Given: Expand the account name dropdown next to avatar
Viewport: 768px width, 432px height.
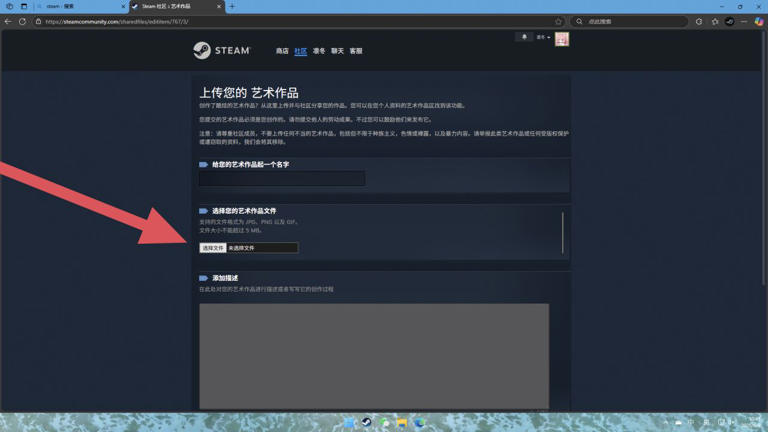Looking at the screenshot, I should [543, 37].
